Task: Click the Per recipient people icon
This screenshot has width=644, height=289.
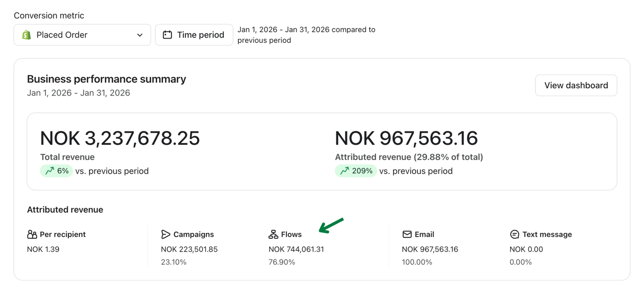Action: click(32, 234)
